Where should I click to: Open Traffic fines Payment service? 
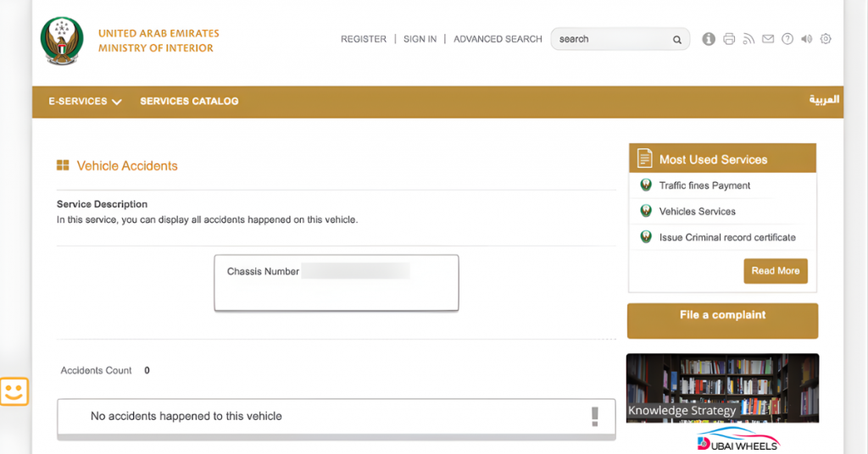(704, 185)
